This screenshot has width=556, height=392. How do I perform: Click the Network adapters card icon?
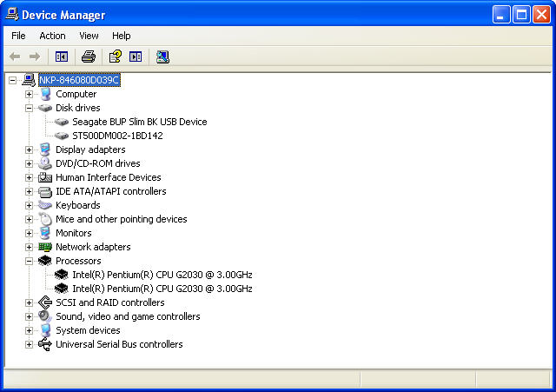(45, 247)
